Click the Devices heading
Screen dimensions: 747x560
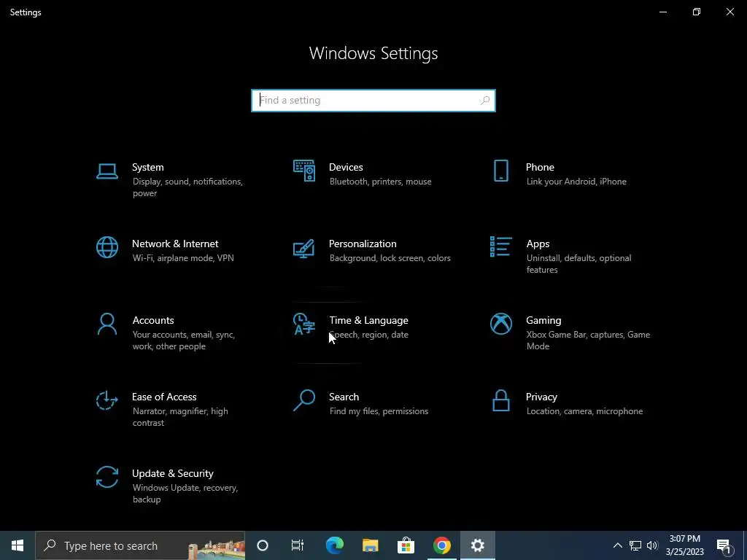pyautogui.click(x=346, y=167)
